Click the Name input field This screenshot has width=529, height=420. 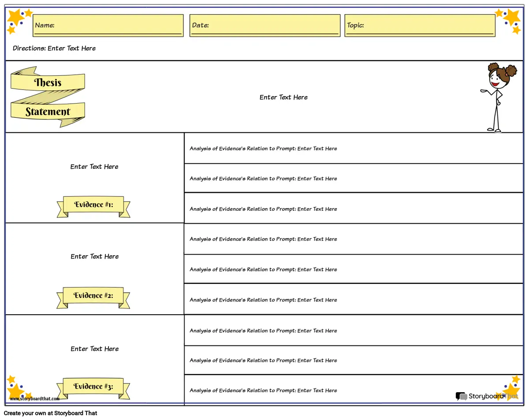tap(108, 25)
